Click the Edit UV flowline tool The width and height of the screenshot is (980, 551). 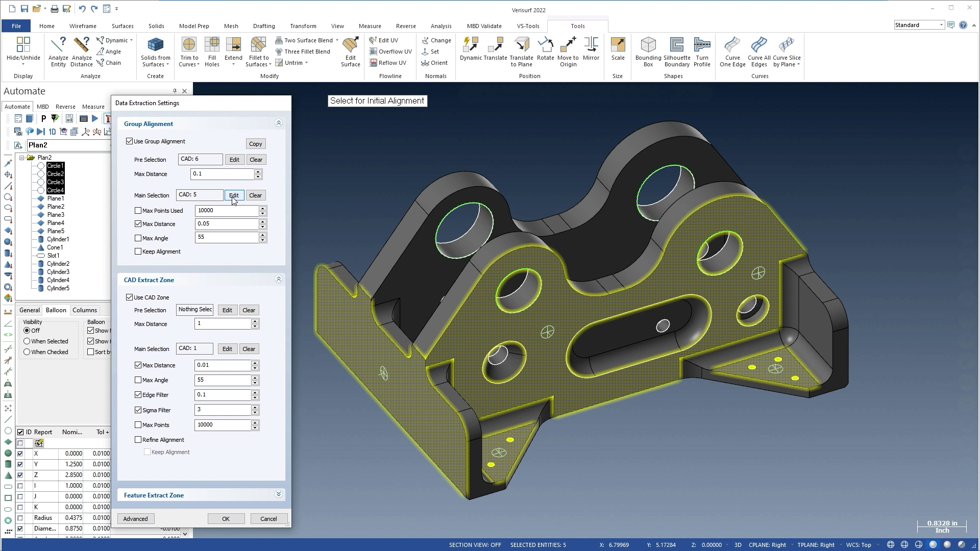(383, 40)
